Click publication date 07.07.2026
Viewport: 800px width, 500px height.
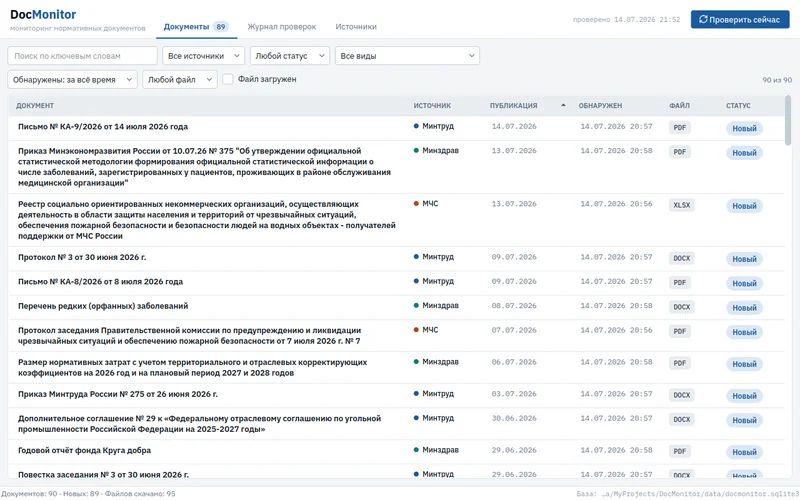click(514, 330)
